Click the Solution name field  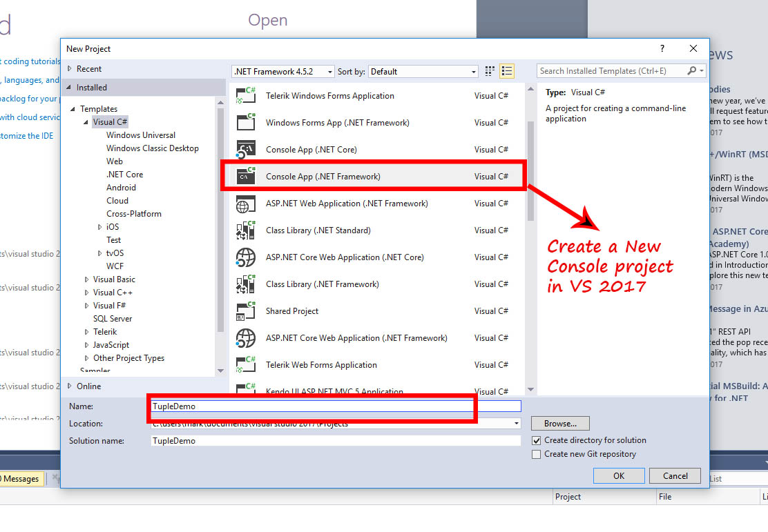pyautogui.click(x=336, y=440)
